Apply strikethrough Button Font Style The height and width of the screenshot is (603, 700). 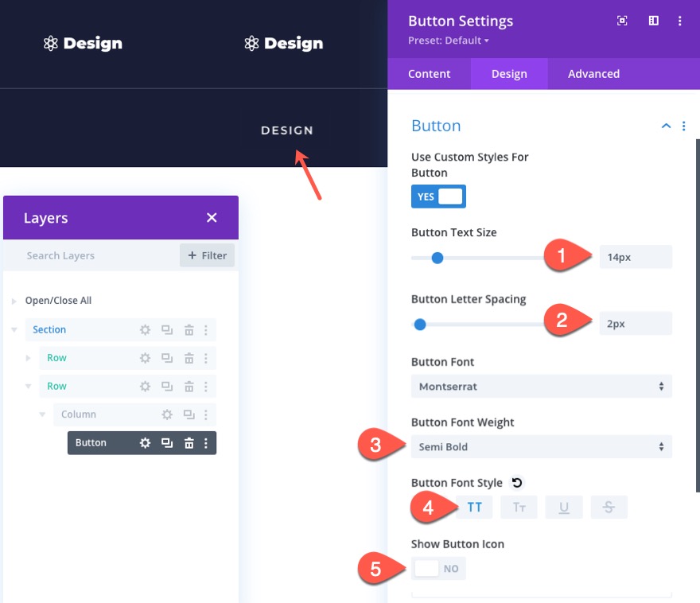pyautogui.click(x=609, y=506)
